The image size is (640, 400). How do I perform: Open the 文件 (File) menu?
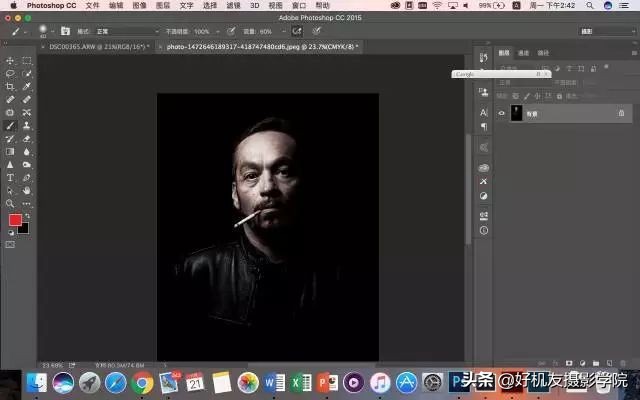tap(92, 5)
